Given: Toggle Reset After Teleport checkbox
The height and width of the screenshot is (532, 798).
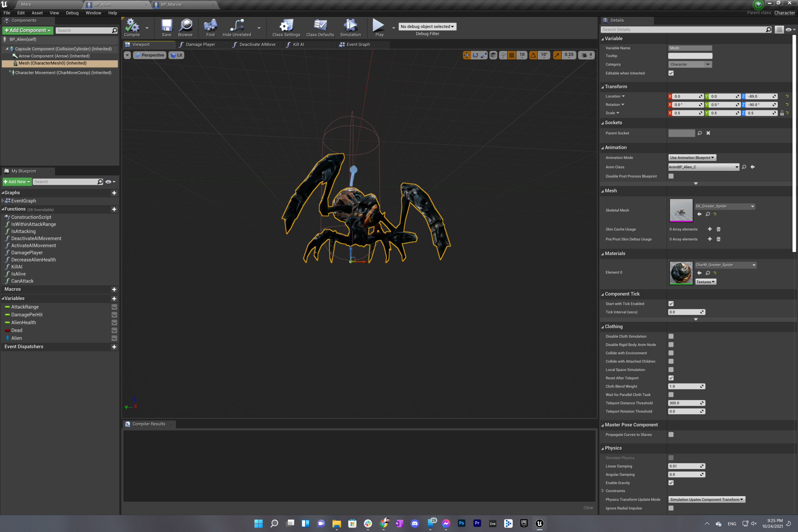Looking at the screenshot, I should 671,378.
